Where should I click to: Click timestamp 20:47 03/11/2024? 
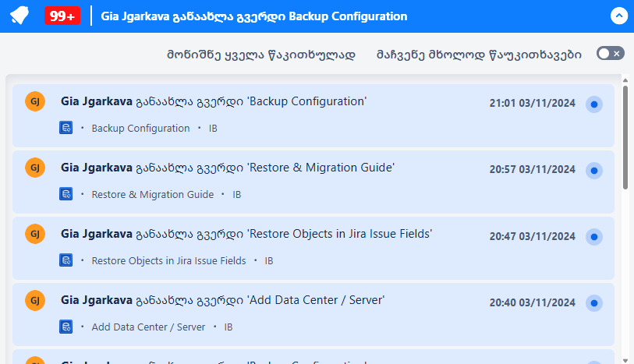click(532, 236)
